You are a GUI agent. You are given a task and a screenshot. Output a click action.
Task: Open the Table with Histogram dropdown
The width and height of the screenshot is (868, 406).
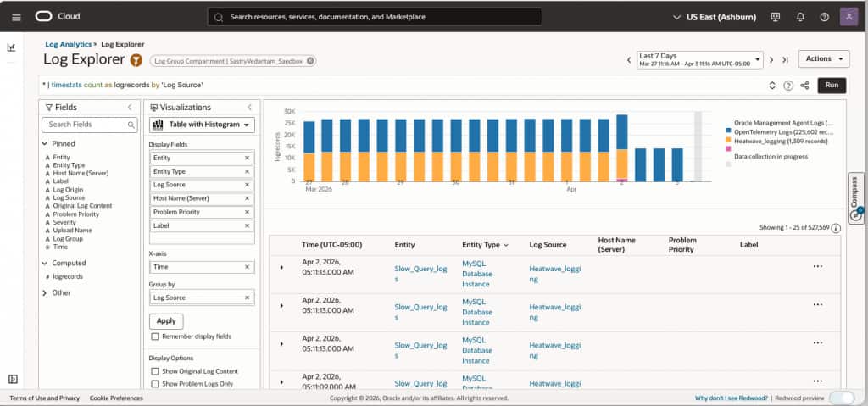202,125
